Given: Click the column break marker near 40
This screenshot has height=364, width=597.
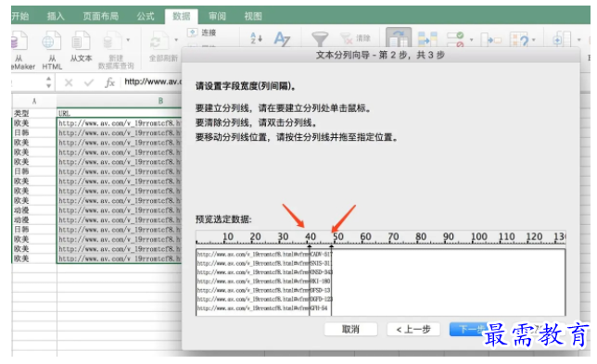Looking at the screenshot, I should pos(310,247).
